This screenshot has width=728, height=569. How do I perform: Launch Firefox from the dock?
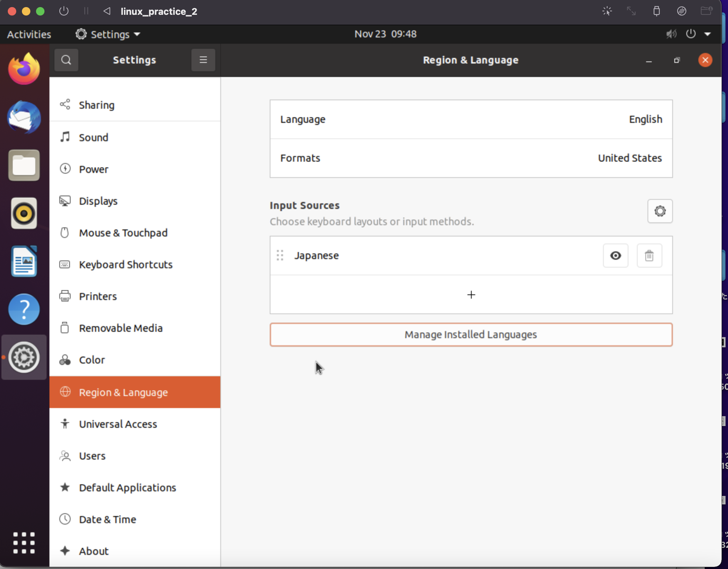click(x=24, y=69)
